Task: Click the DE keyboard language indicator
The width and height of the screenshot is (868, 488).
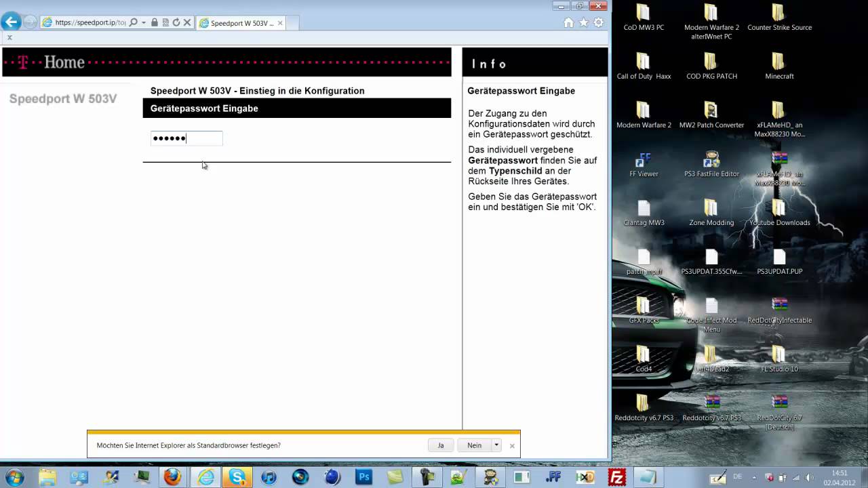Action: pyautogui.click(x=737, y=477)
